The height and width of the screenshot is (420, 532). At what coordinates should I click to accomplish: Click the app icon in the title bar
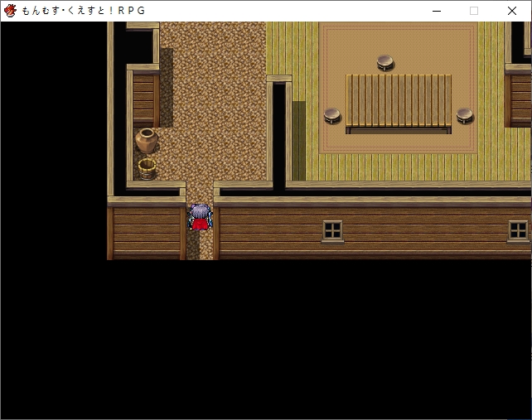point(10,11)
